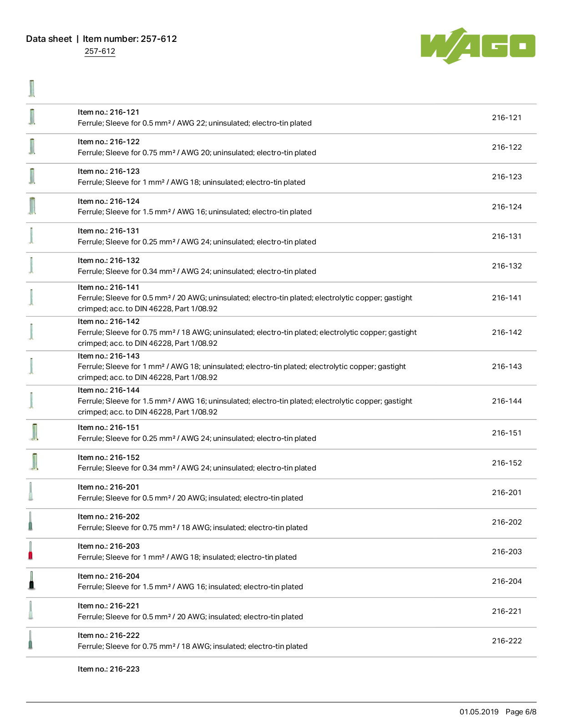The image size is (563, 728).
Task: Click the 'Item no.: 216-144' heading
Action: (109, 390)
